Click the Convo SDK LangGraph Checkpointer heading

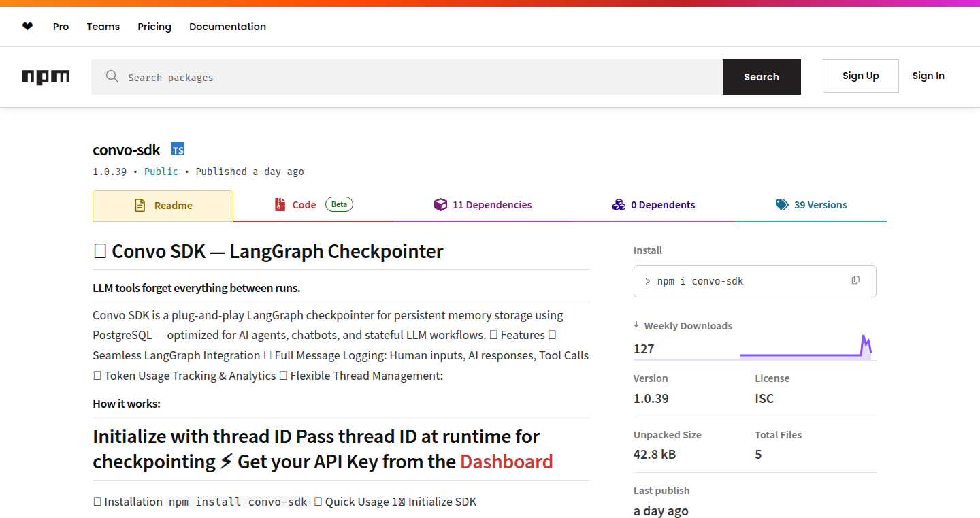point(268,251)
